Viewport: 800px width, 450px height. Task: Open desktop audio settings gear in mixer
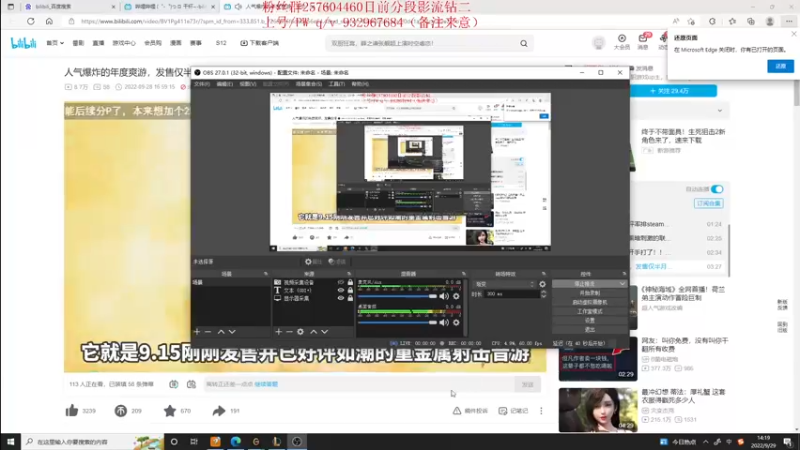point(456,322)
